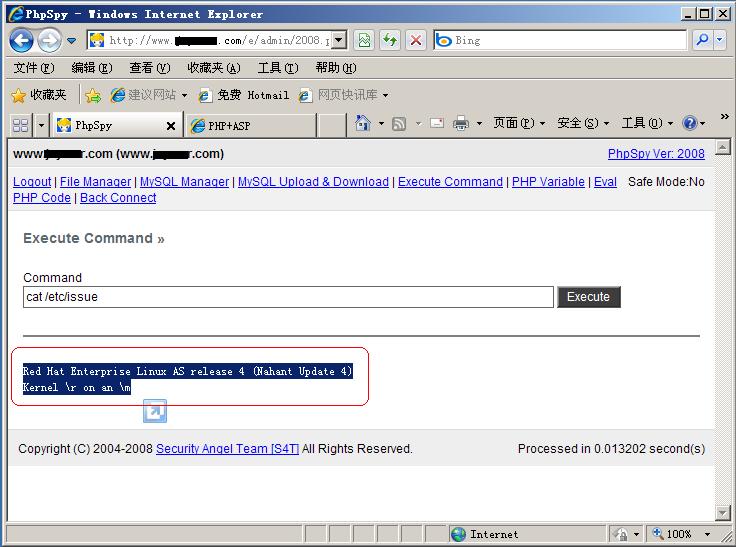Image resolution: width=736 pixels, height=547 pixels.
Task: Click the scrollbar down arrow
Action: (x=723, y=513)
